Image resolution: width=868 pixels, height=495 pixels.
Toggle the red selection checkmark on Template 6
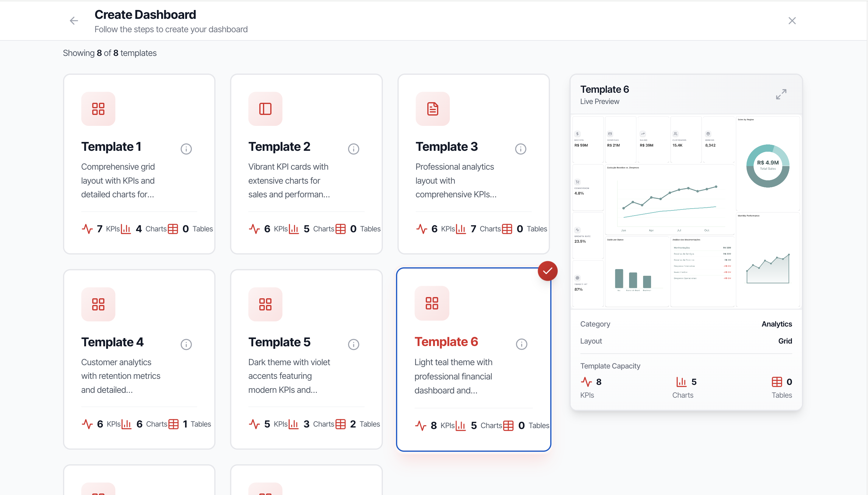pyautogui.click(x=547, y=270)
